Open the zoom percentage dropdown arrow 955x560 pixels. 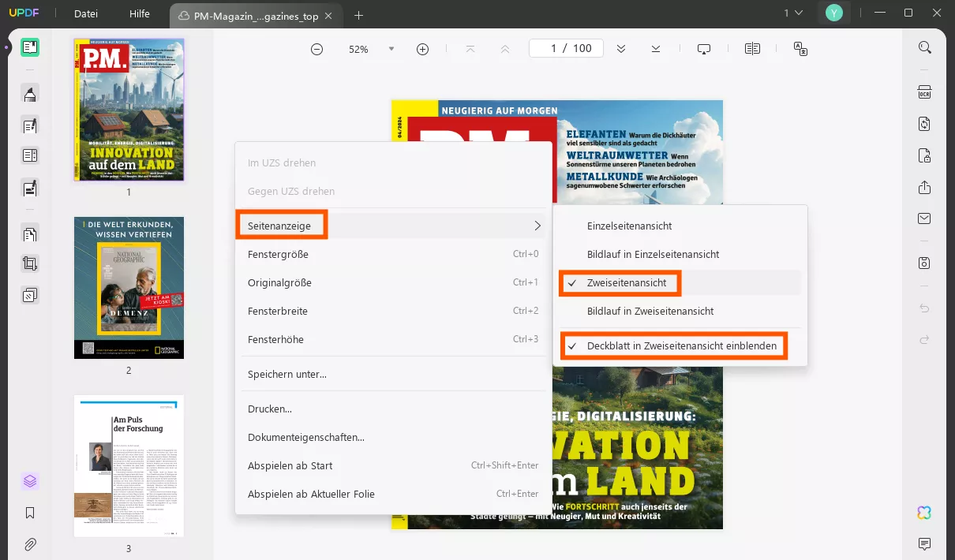coord(391,49)
